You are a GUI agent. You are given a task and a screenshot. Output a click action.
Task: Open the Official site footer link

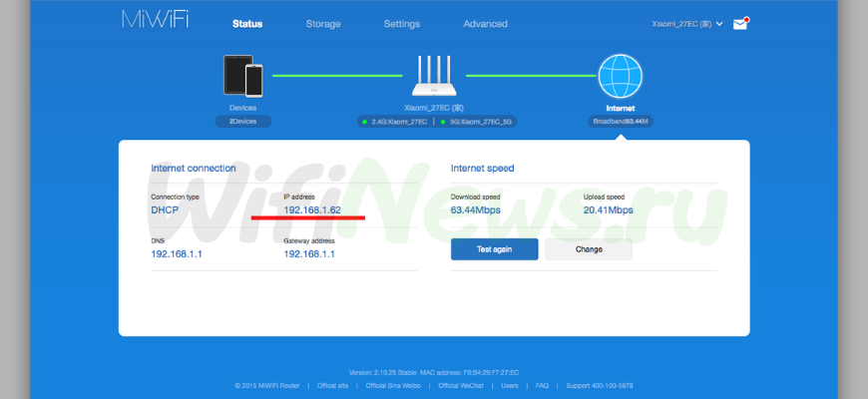334,385
